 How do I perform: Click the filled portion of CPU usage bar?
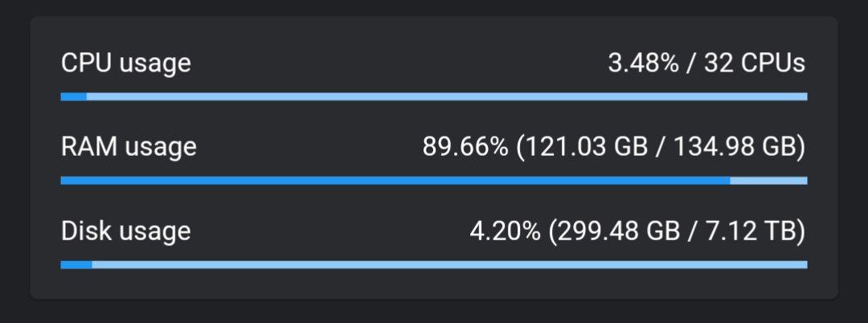pos(74,96)
